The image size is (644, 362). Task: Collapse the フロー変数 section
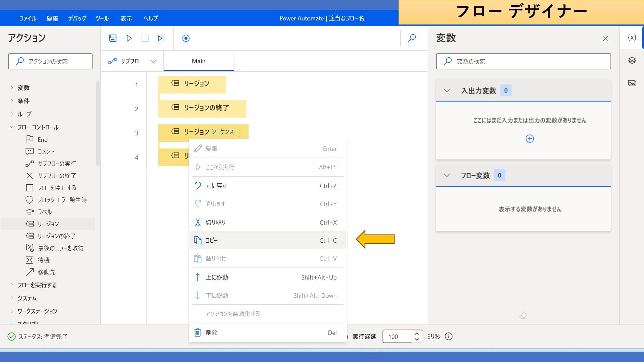(447, 175)
